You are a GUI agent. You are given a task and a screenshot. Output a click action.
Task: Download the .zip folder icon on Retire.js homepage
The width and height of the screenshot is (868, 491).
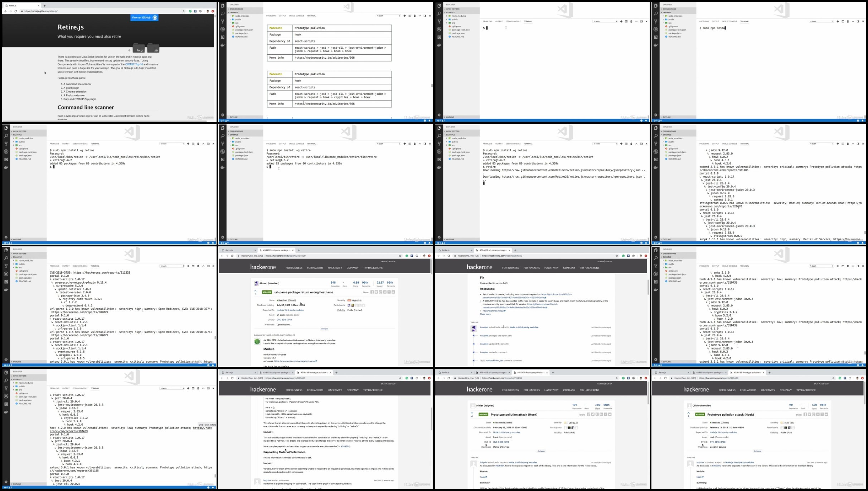pos(153,48)
